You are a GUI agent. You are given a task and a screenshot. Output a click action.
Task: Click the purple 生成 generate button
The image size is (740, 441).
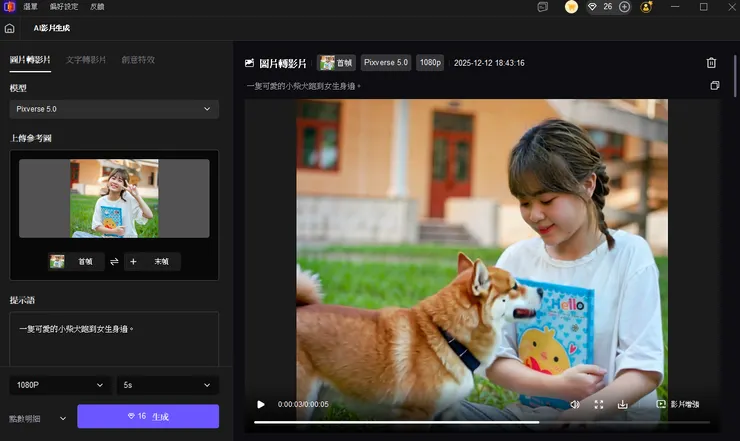148,416
